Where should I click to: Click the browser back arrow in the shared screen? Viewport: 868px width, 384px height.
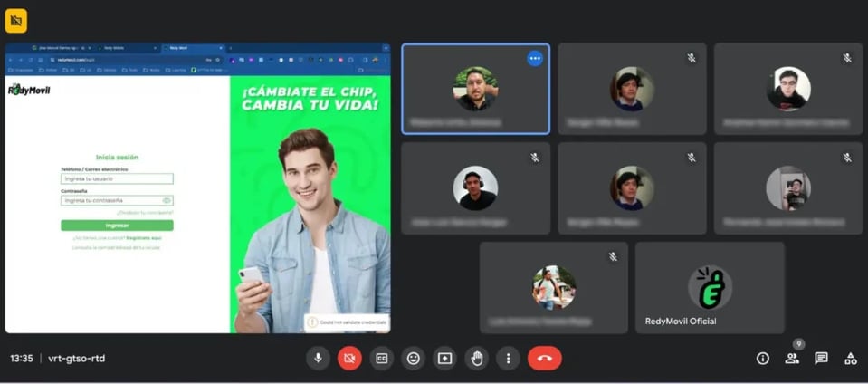coord(11,60)
